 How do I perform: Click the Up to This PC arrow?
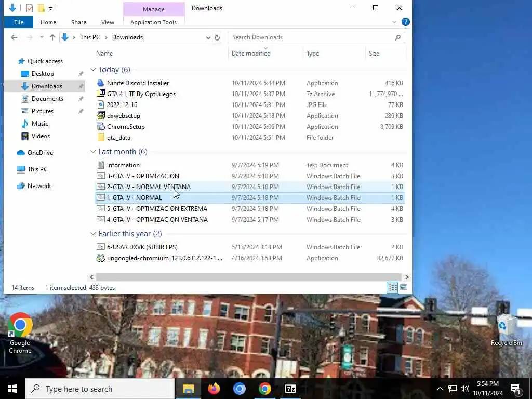pos(52,37)
